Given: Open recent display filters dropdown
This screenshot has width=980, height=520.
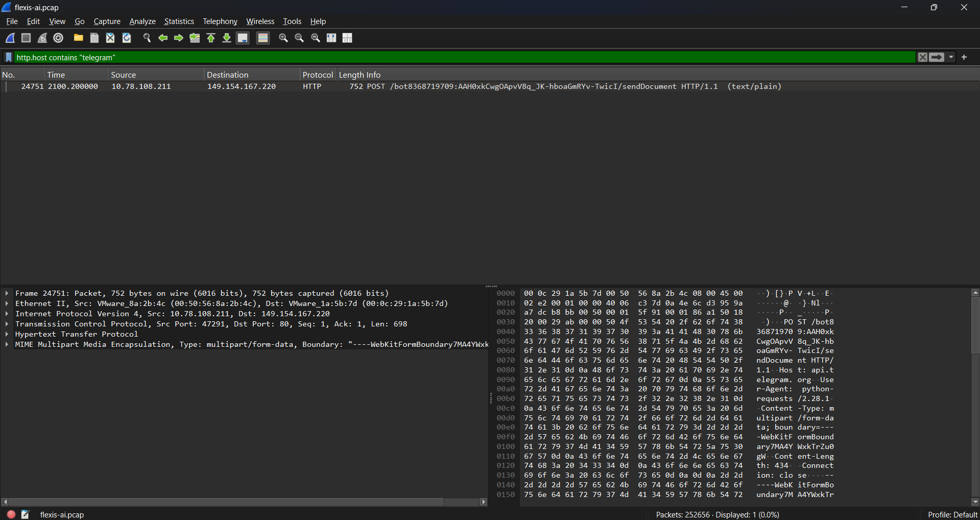Looking at the screenshot, I should (951, 57).
